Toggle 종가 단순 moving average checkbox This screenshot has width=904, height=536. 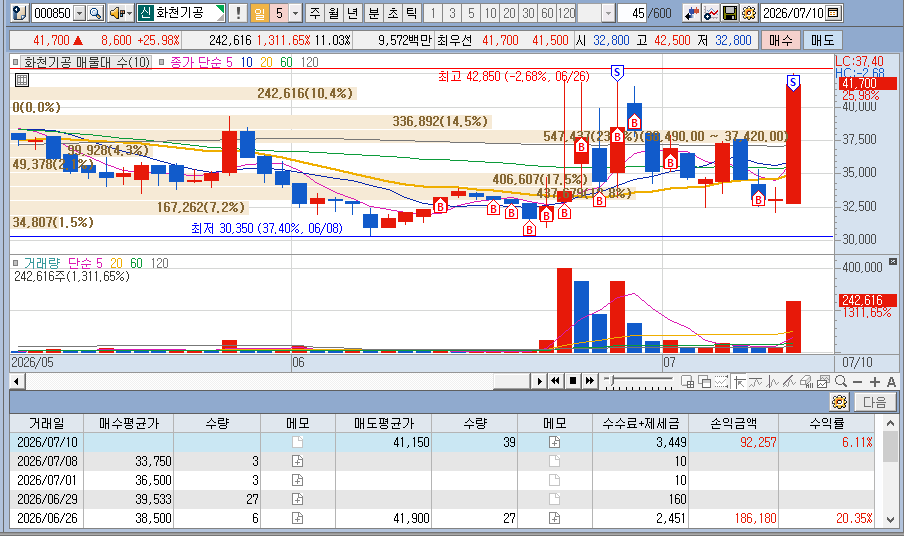pos(161,62)
